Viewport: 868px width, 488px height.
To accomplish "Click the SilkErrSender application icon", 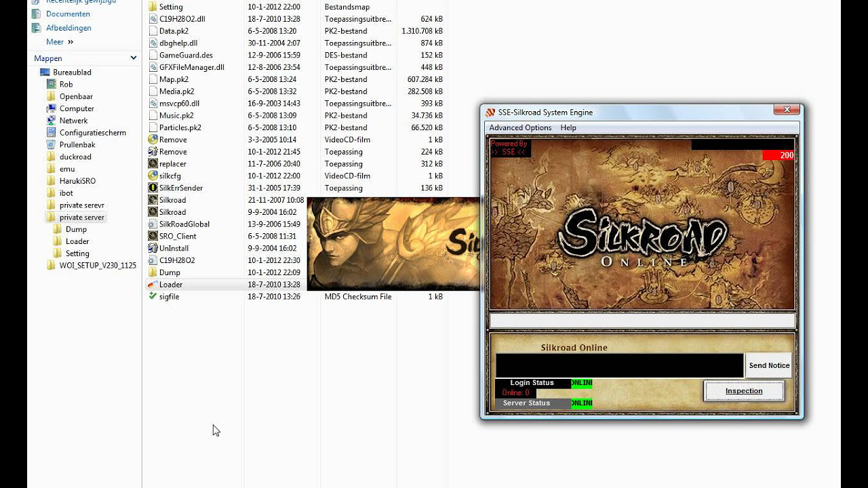I will pyautogui.click(x=153, y=188).
